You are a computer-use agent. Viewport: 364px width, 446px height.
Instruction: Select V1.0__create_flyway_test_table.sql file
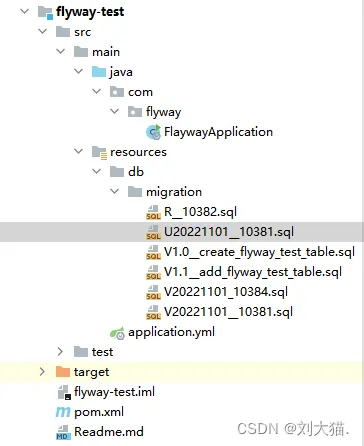tap(259, 252)
